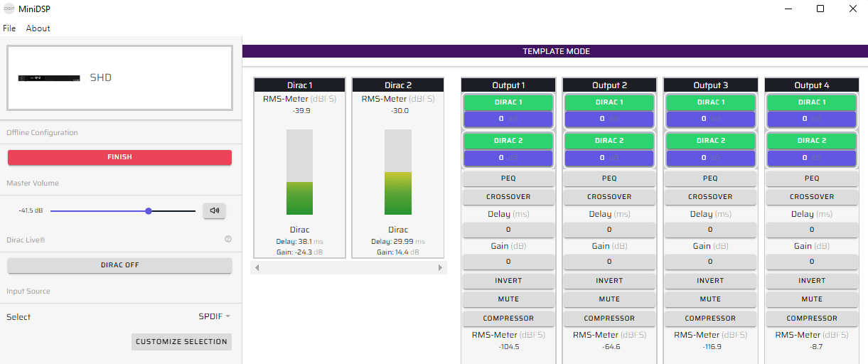Toggle MUTE on Output 4
Viewport: 868px width, 364px height.
pos(812,299)
